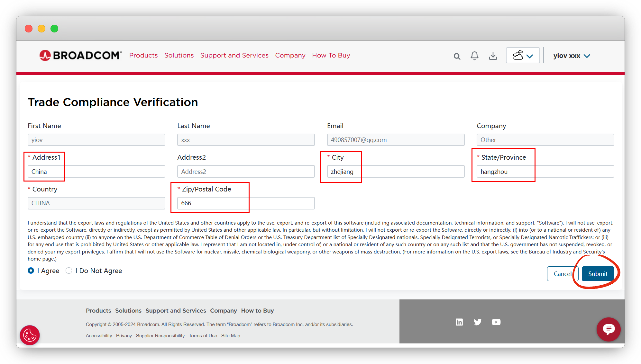Click the search magnifier icon
Viewport: 641px width, 364px height.
click(x=457, y=56)
